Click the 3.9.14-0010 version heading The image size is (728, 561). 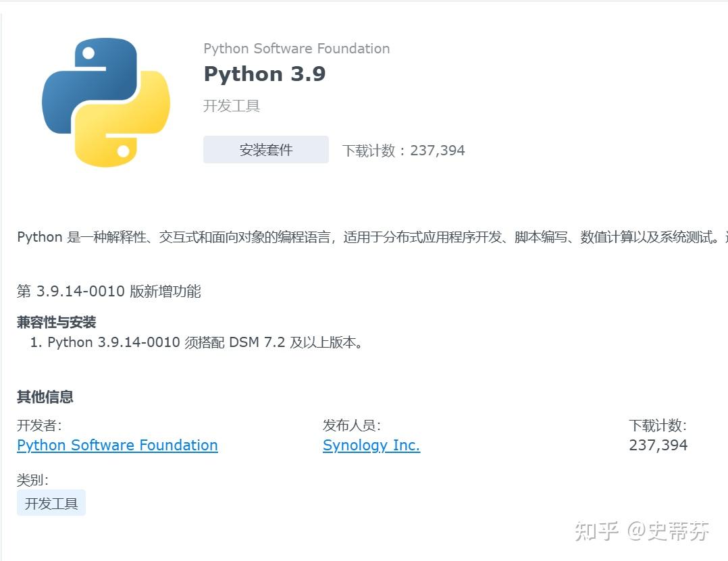pyautogui.click(x=109, y=292)
